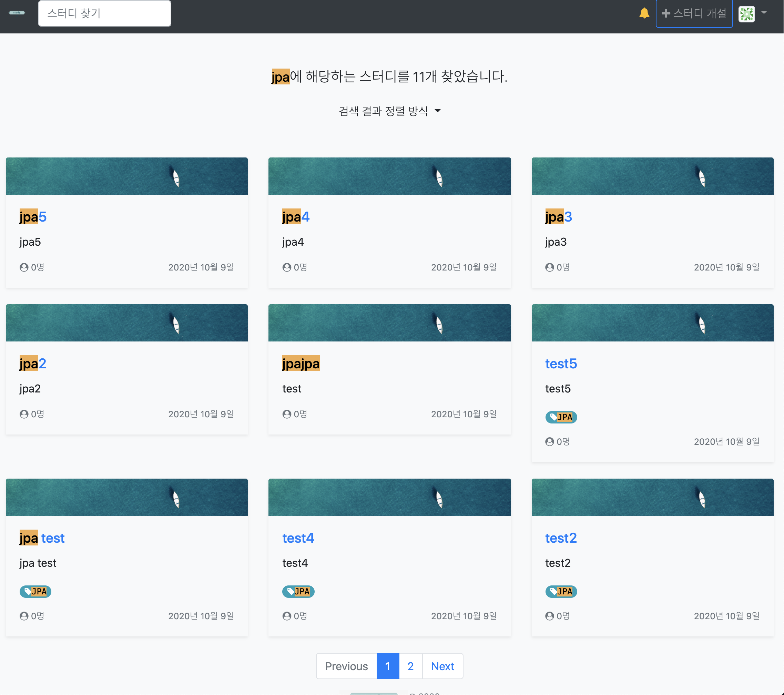784x695 pixels.
Task: Click the tag icon on test4's JPA badge
Action: point(290,591)
